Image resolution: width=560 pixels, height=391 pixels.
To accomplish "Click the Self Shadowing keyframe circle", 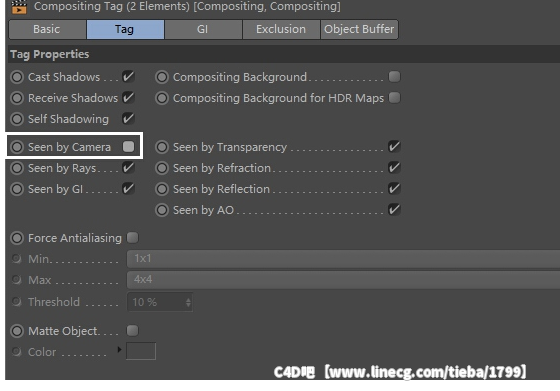I will [x=17, y=119].
